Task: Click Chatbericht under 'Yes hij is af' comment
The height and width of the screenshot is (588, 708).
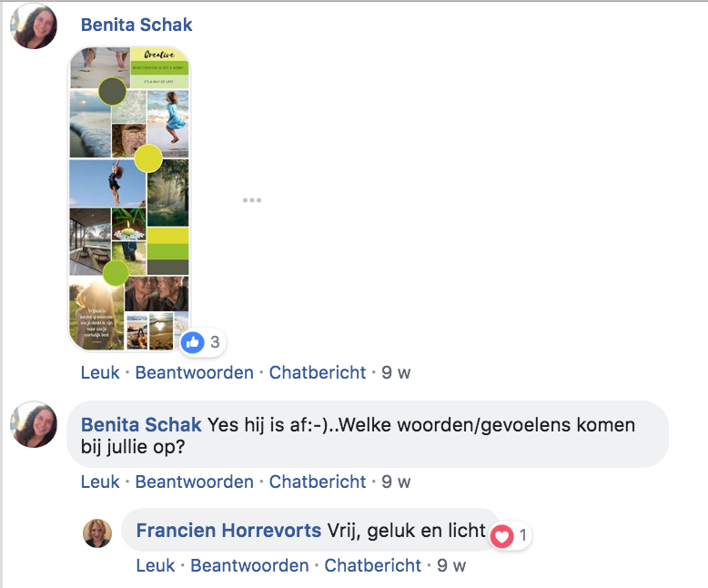Action: [318, 482]
